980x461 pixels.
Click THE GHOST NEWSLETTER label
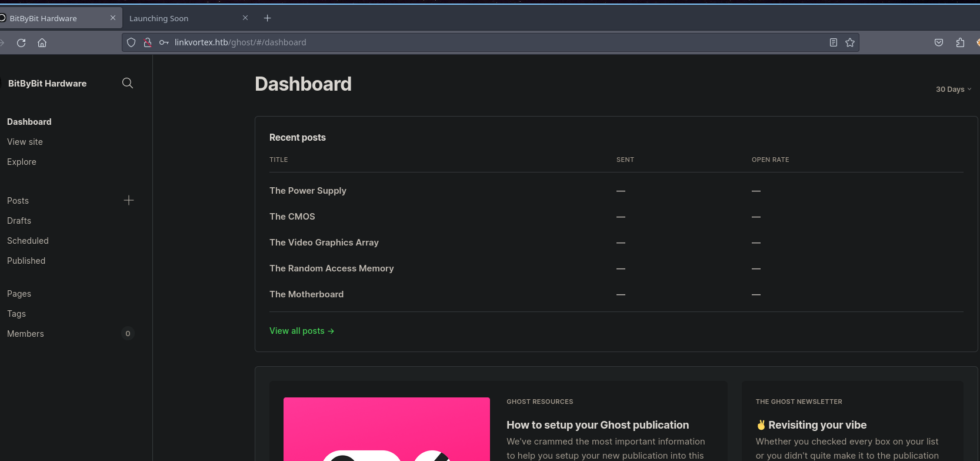point(799,402)
